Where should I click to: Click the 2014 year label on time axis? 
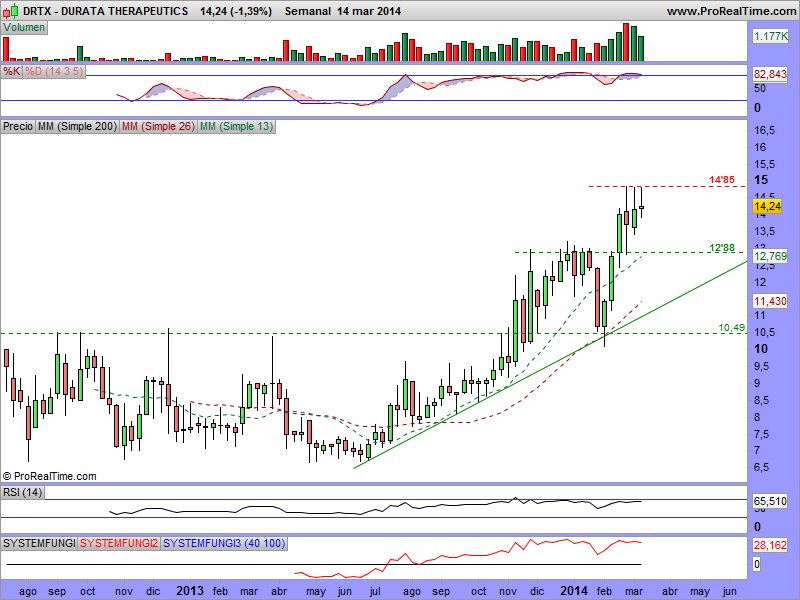pyautogui.click(x=574, y=591)
